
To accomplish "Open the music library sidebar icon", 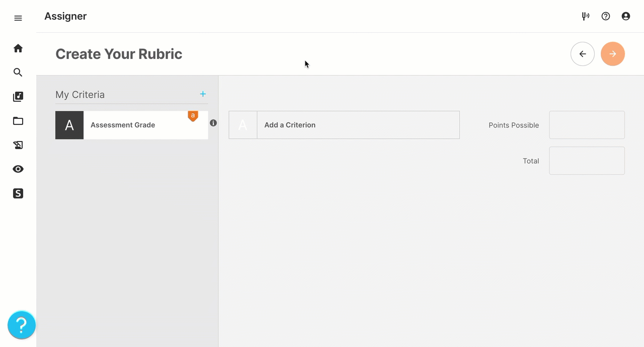I will [18, 97].
